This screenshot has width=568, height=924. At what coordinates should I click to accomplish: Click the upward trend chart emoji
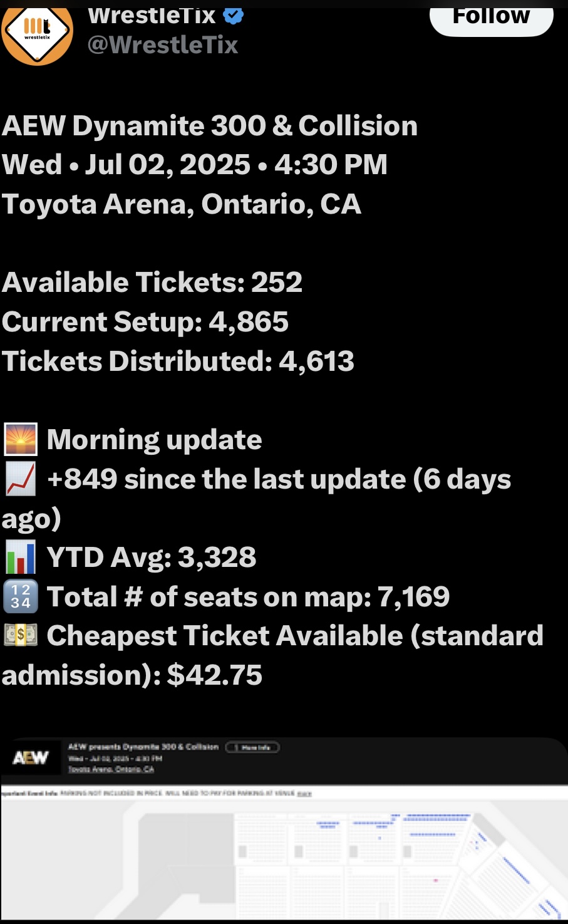pos(21,479)
